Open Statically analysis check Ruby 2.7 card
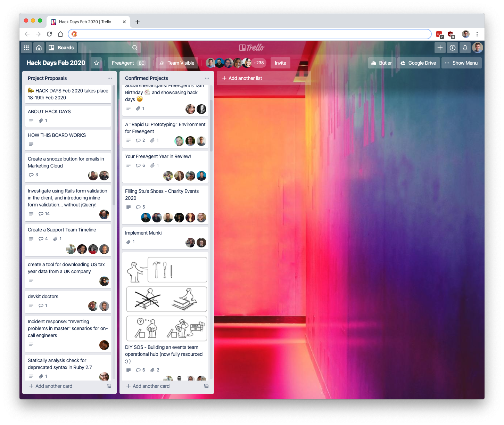Viewport: 504px width, 425px height. tap(68, 368)
